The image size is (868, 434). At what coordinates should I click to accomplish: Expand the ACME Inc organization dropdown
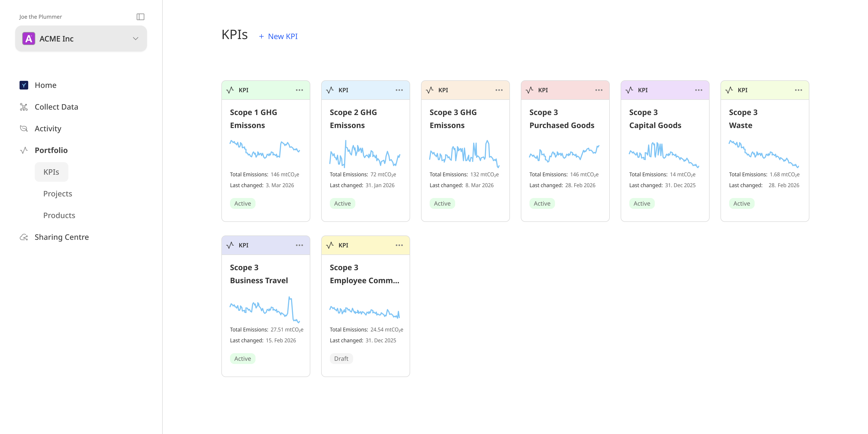(135, 39)
